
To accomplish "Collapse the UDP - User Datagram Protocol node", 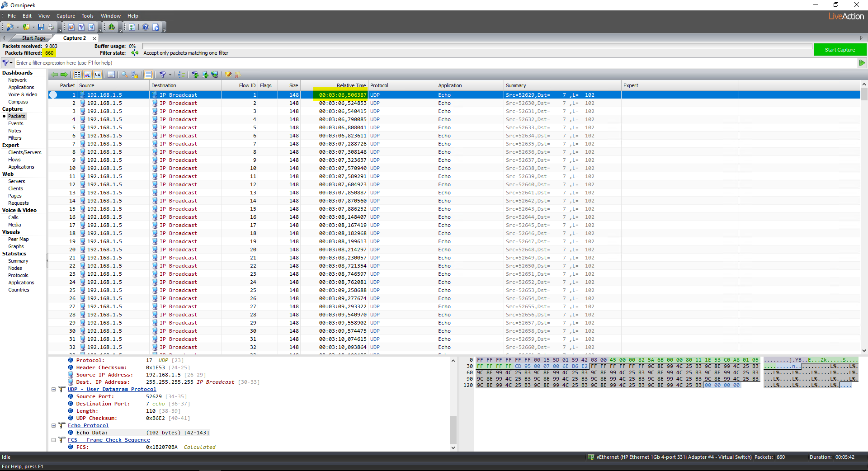I will 53,389.
